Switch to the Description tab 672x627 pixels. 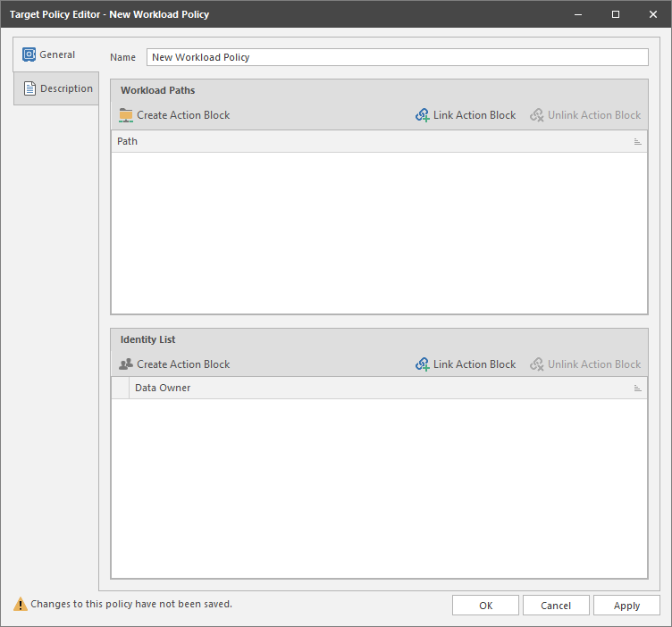point(56,88)
